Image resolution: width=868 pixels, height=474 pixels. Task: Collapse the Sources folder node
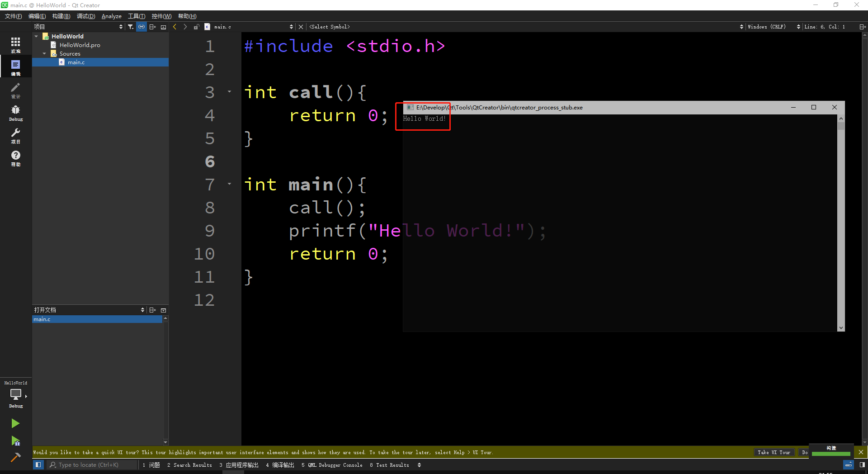point(45,53)
